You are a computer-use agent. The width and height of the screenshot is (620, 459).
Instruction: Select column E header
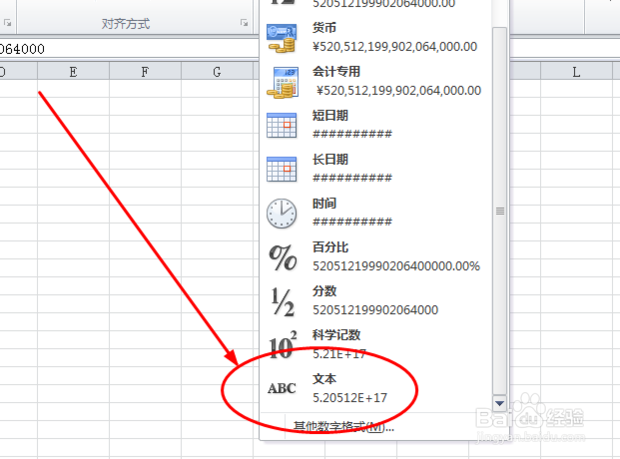point(74,72)
